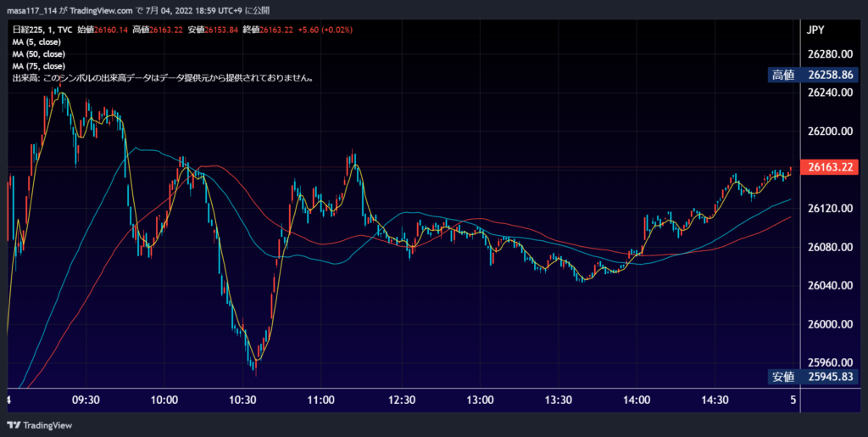Click the 26120.00 price axis value
The height and width of the screenshot is (437, 868).
tap(831, 208)
